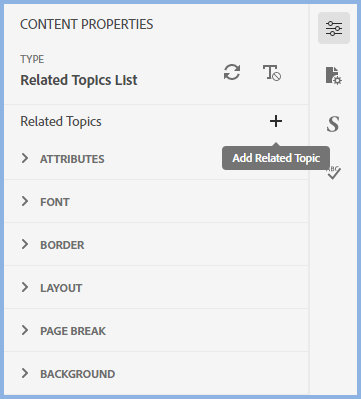This screenshot has height=399, width=361.
Task: Click the BORDER section label
Action: 62,245
